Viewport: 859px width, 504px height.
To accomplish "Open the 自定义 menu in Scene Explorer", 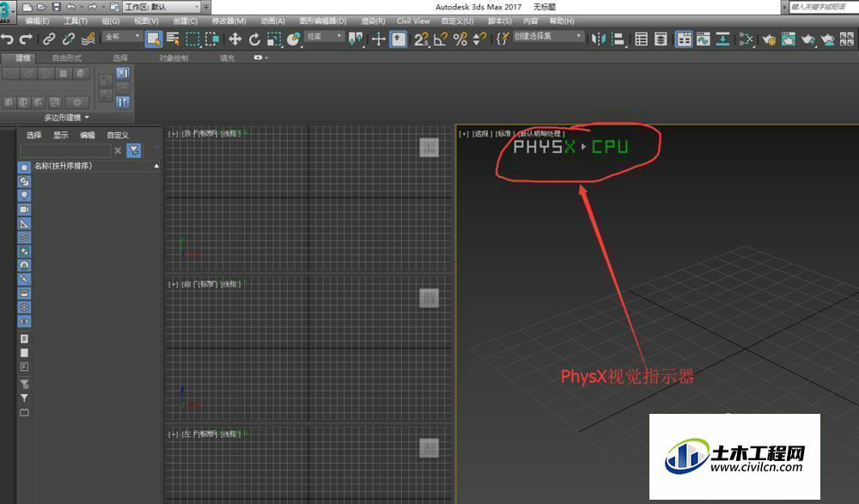I will (118, 135).
